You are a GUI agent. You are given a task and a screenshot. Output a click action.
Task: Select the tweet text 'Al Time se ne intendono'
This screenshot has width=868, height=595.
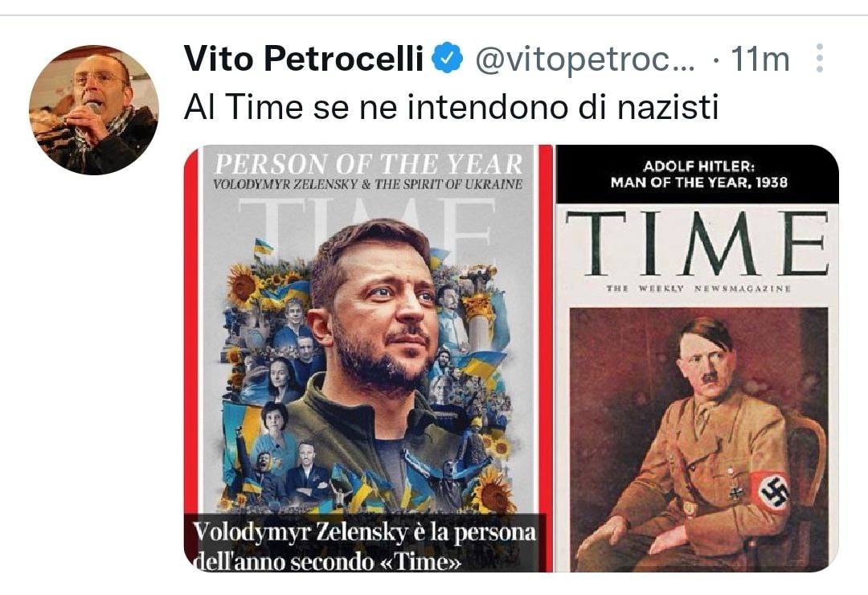[378, 106]
